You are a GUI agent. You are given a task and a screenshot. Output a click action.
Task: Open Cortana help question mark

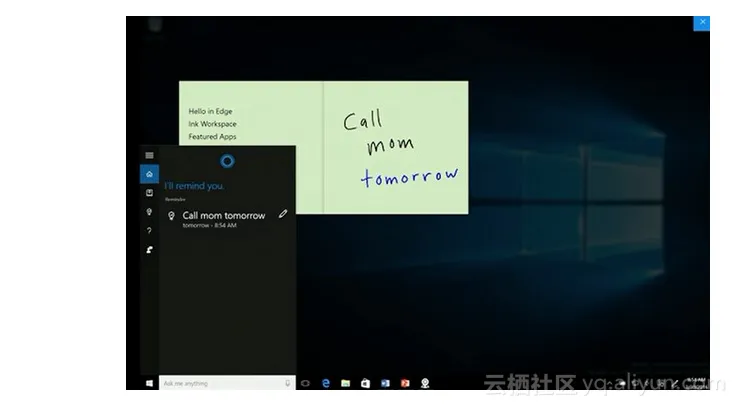point(149,231)
